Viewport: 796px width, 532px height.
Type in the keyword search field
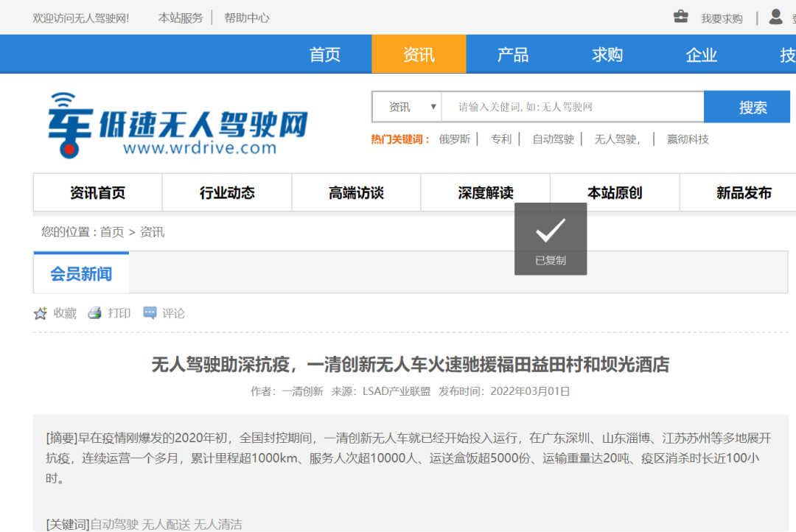point(572,108)
